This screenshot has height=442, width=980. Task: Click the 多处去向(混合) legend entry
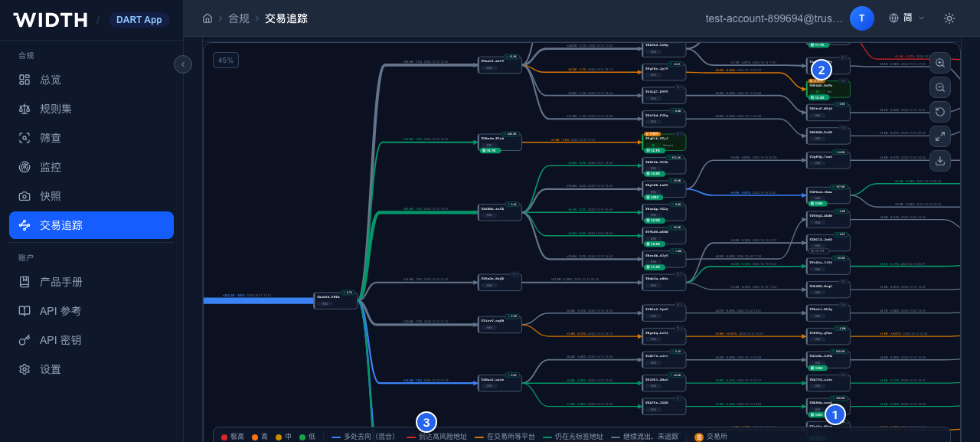364,437
